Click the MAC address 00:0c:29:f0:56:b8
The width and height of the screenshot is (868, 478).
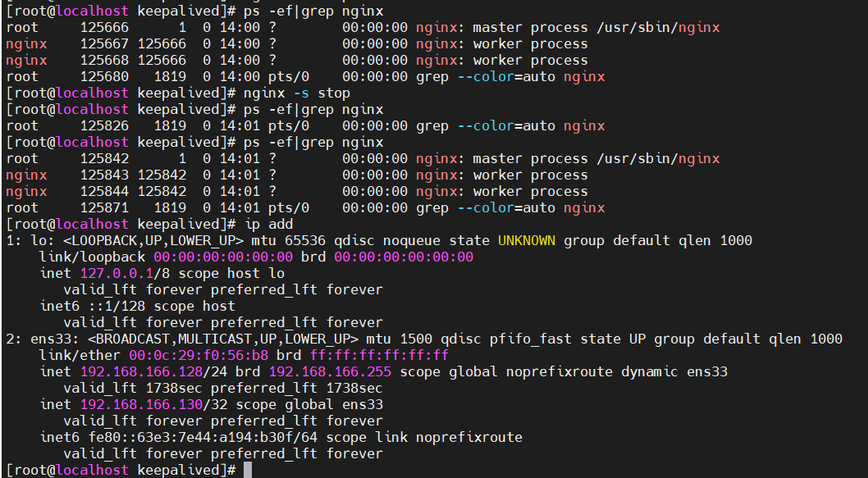point(199,355)
